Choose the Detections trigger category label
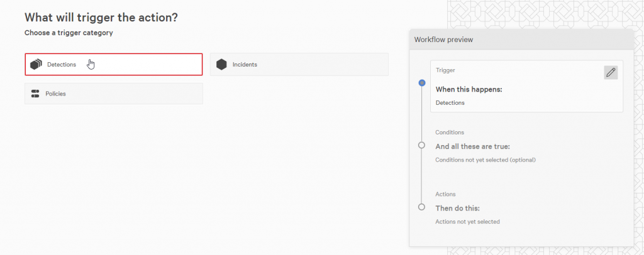The image size is (644, 255). (62, 64)
